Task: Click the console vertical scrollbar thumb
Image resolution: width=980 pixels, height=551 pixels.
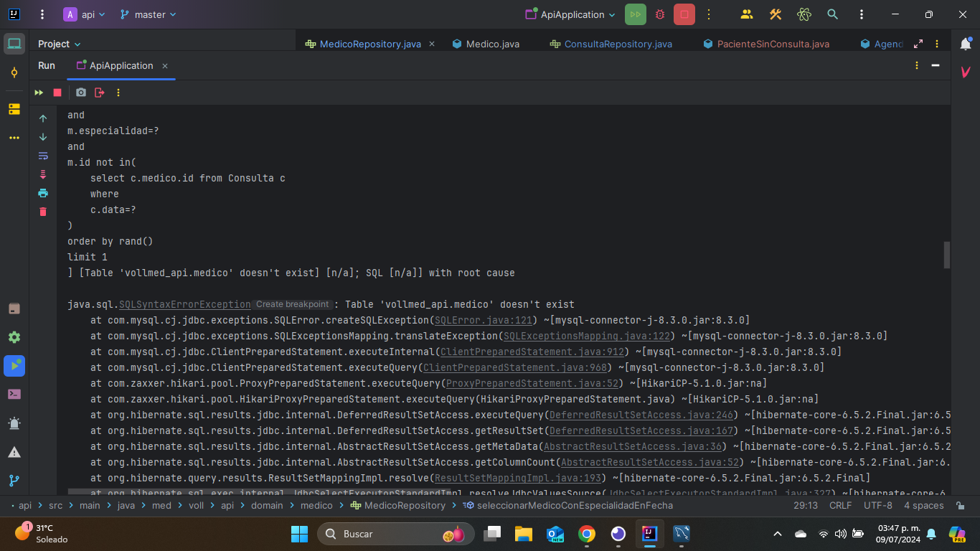Action: [x=947, y=255]
